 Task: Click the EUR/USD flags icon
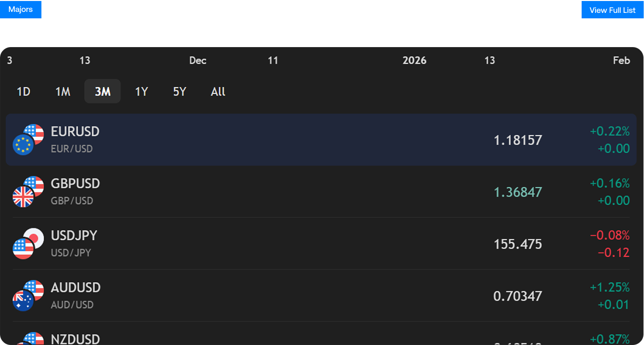28,139
